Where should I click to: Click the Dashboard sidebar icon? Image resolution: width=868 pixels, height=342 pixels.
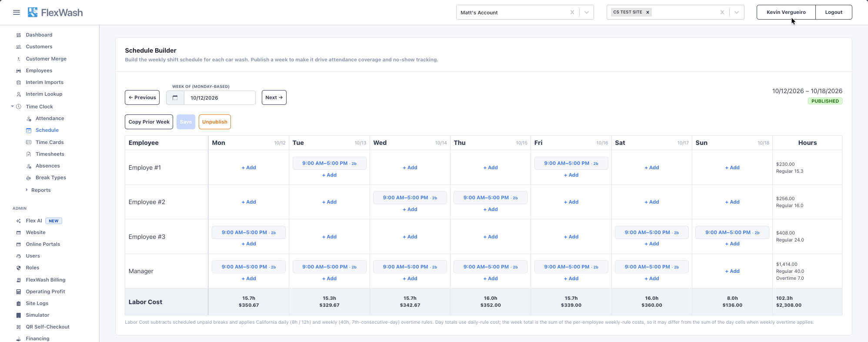coord(19,35)
